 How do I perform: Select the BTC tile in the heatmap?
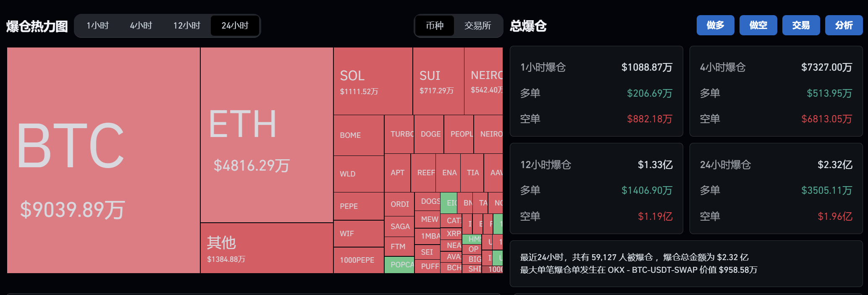click(103, 160)
